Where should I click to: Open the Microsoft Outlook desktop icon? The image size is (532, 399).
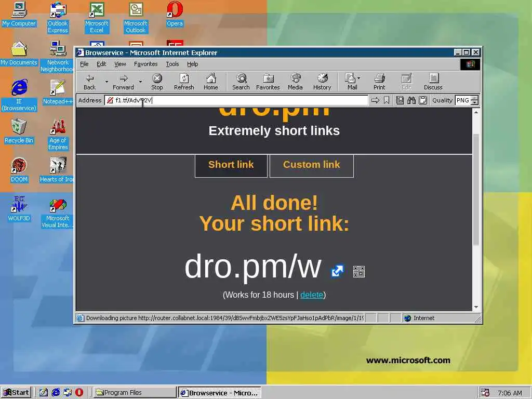[136, 18]
